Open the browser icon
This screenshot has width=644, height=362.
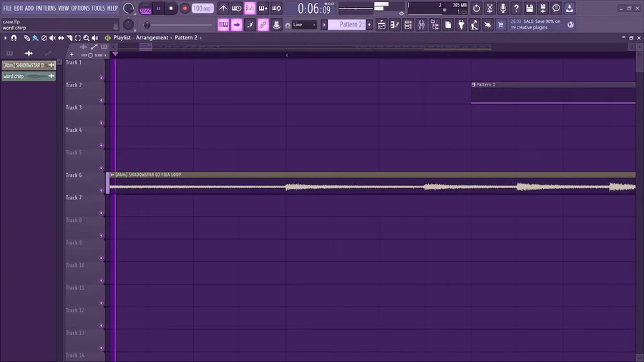434,24
